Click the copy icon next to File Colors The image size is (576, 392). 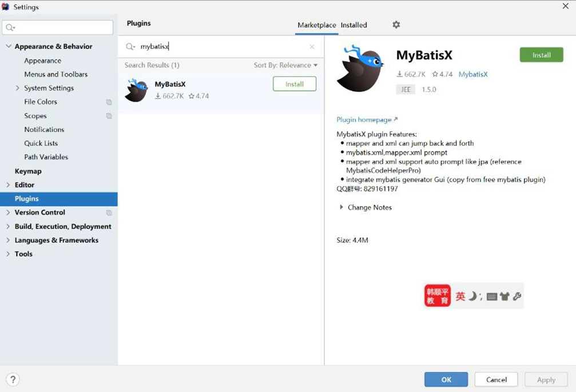click(109, 102)
